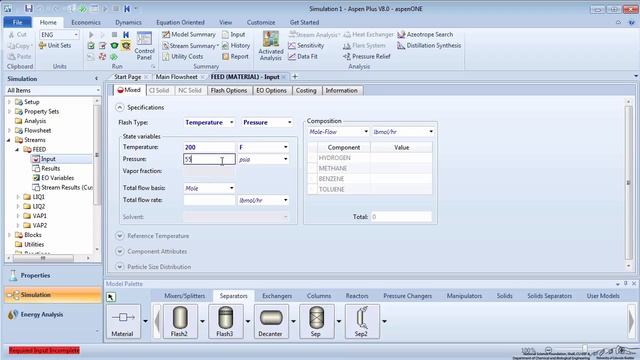
Task: Open Report in Summary group
Action: click(235, 56)
